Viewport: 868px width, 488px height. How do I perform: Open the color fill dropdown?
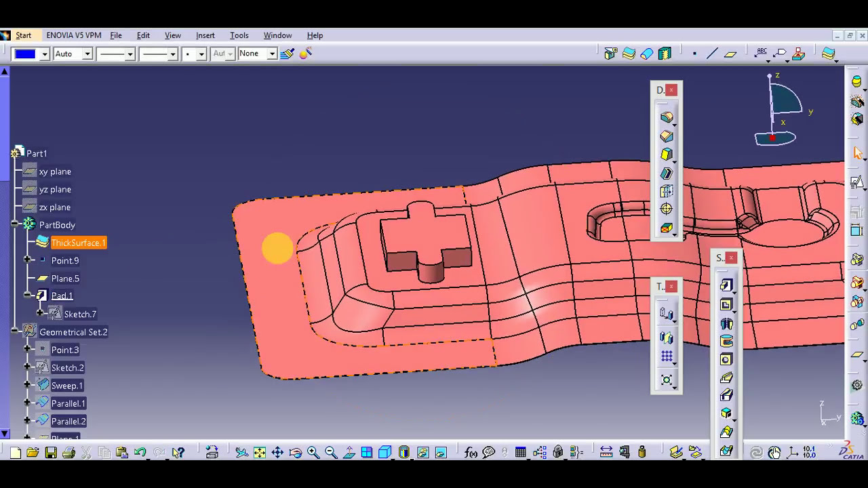pos(45,54)
